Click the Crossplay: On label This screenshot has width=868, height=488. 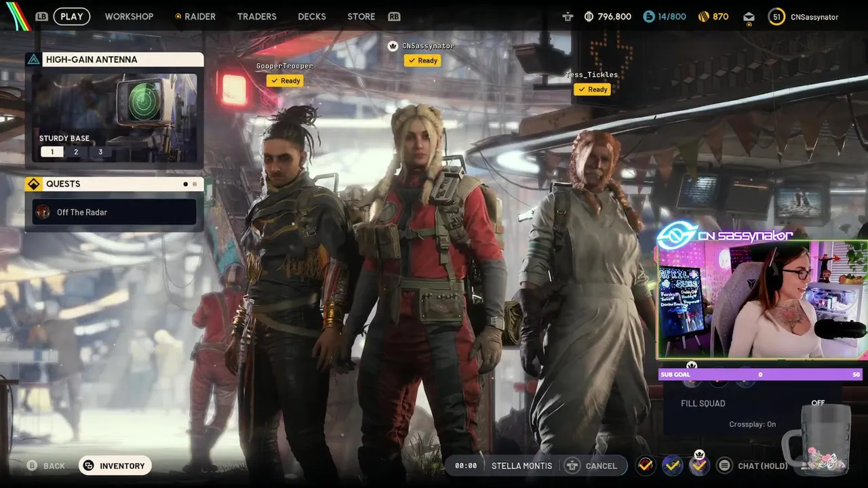(x=753, y=424)
